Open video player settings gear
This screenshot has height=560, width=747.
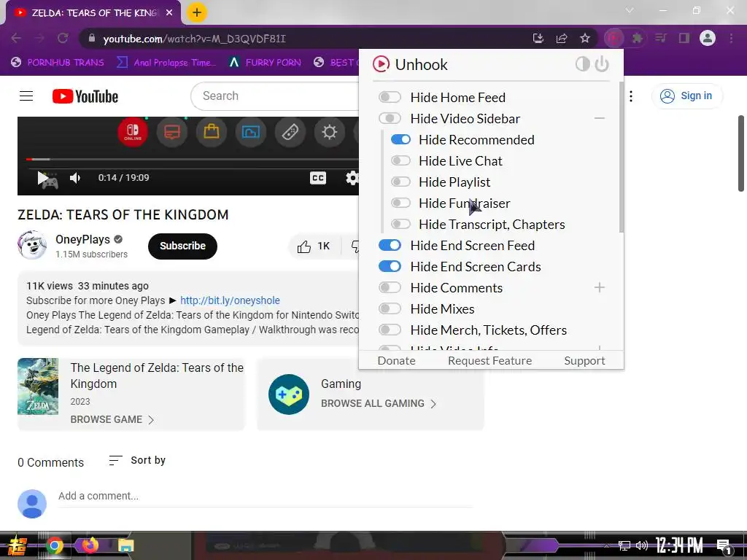tap(352, 178)
